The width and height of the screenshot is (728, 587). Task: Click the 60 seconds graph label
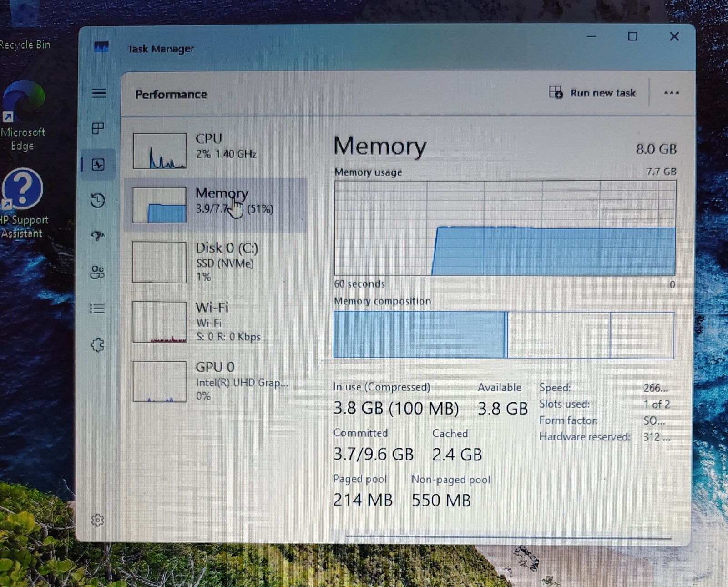359,284
